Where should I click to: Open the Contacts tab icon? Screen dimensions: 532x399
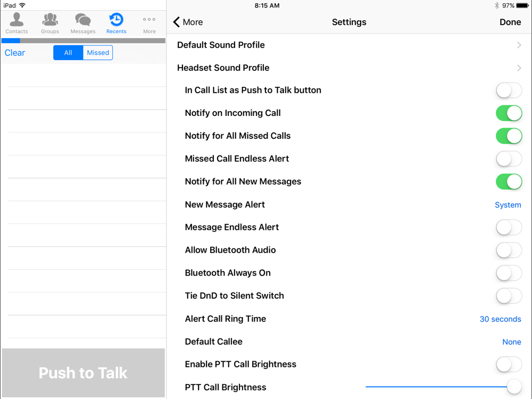[x=16, y=20]
